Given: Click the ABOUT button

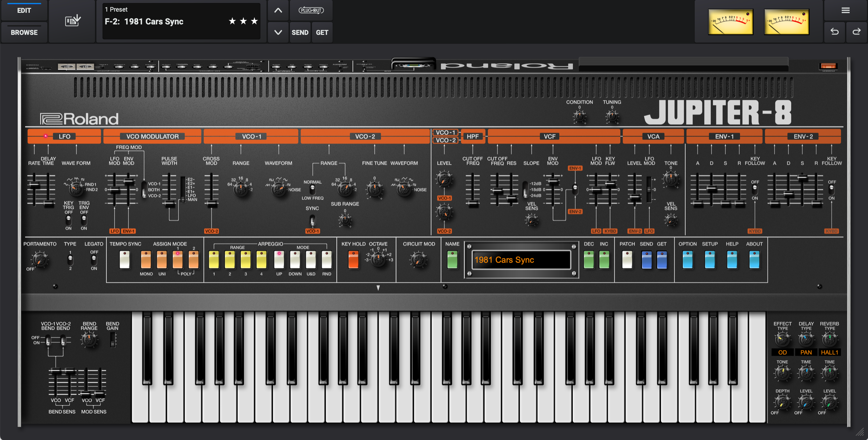Looking at the screenshot, I should point(754,260).
